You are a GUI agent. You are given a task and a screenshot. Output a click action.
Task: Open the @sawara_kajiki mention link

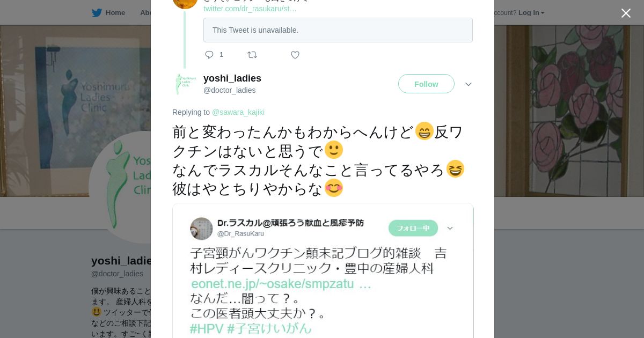pyautogui.click(x=238, y=112)
